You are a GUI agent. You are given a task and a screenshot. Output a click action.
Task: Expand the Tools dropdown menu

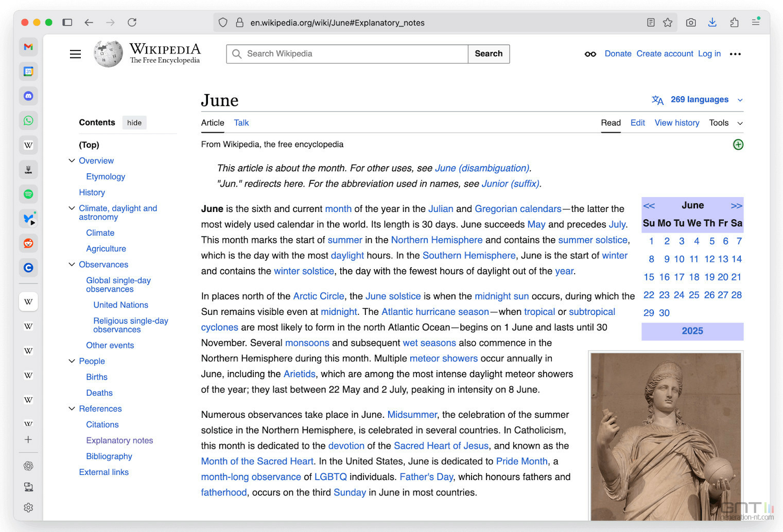[726, 123]
